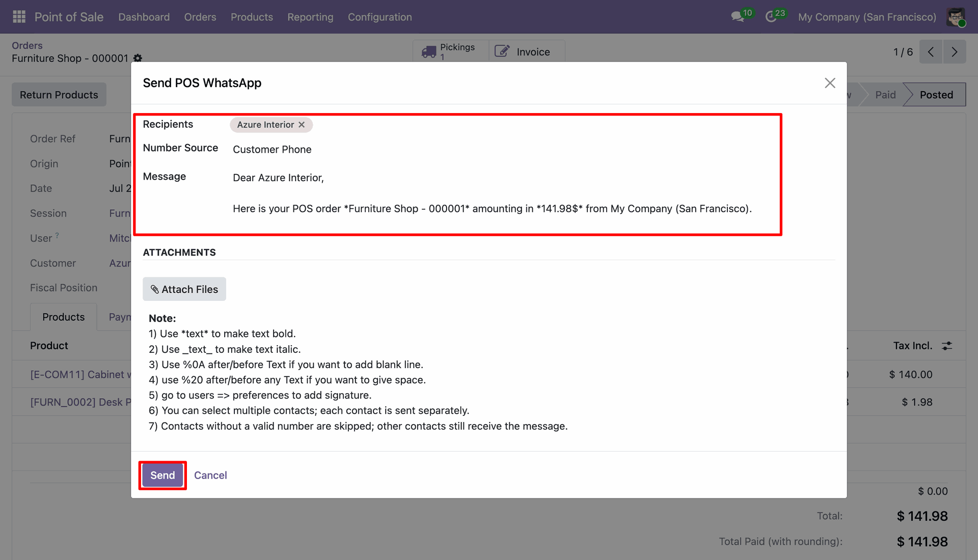Cancel the WhatsApp dialog
The height and width of the screenshot is (560, 978).
pos(210,475)
